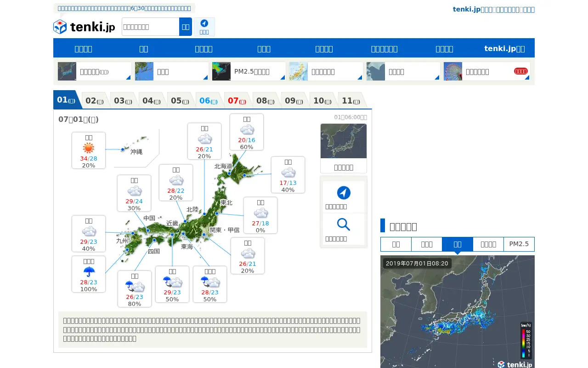Open the tenki.jp item in blue navigation bar

click(x=504, y=48)
